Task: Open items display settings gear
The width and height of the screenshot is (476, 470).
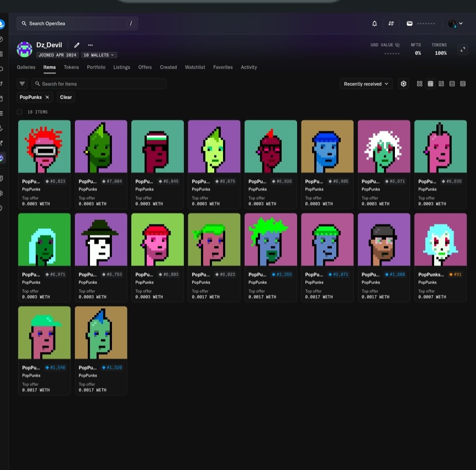Action: (x=403, y=84)
